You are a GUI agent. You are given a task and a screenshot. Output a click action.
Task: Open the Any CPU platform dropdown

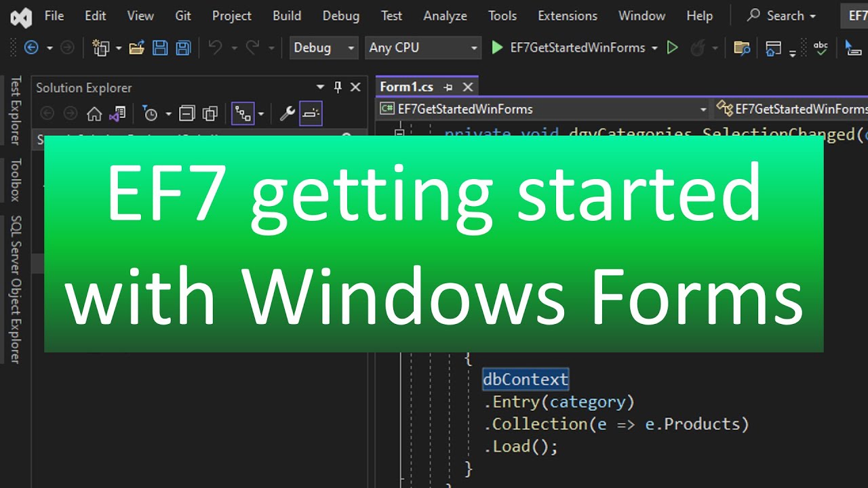click(423, 47)
